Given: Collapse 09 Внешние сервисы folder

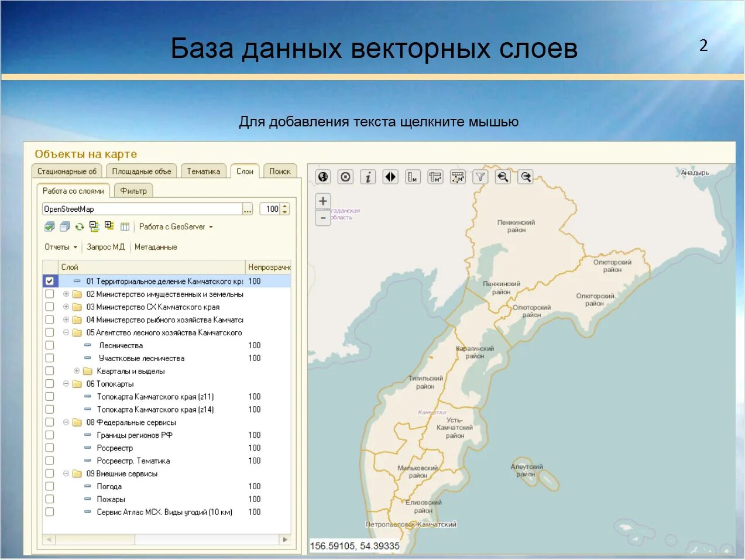Looking at the screenshot, I should tap(66, 473).
